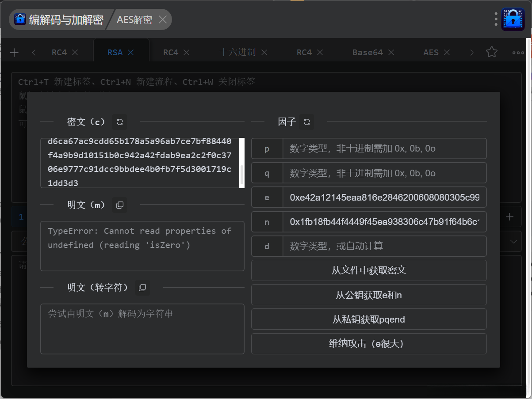Click the blue lock application logo

click(513, 19)
